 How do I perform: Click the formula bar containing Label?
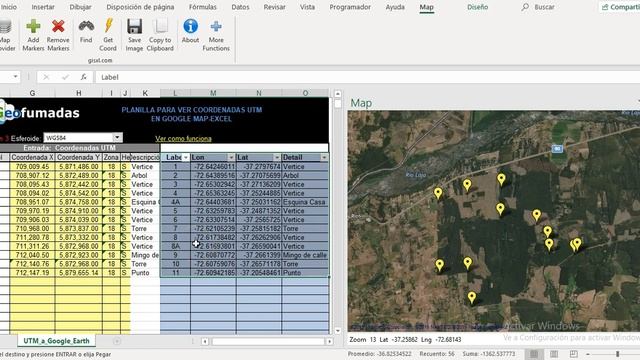[367, 77]
